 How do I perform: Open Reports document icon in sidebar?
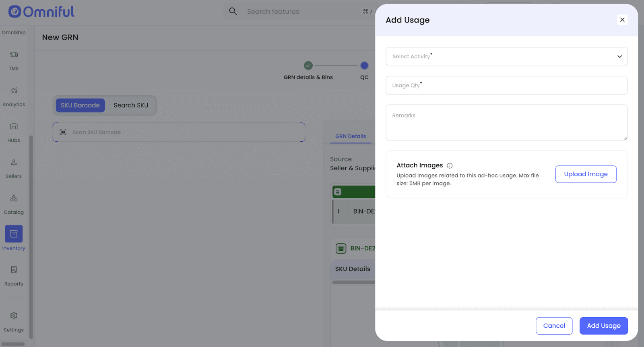coord(14,270)
